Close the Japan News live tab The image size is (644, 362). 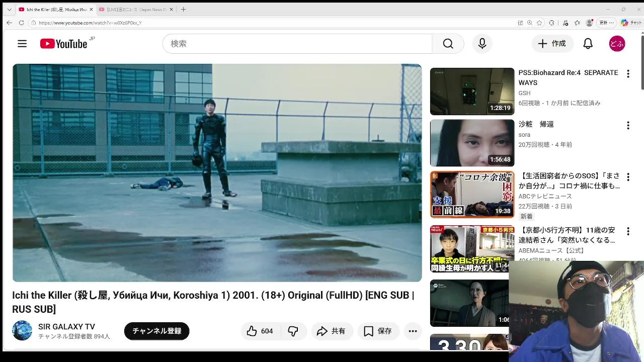point(171,9)
